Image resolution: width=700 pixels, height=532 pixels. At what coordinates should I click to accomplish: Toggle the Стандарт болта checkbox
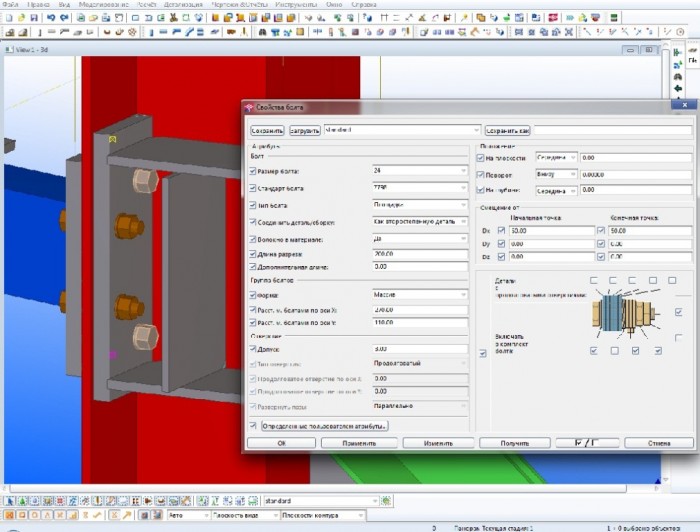(253, 188)
